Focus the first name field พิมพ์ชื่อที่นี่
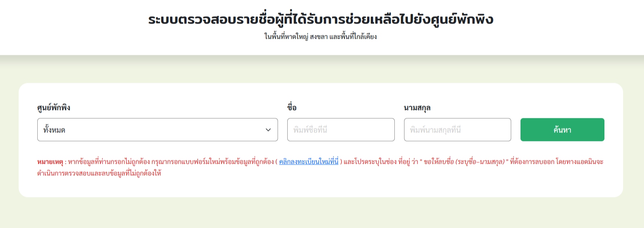 (341, 130)
